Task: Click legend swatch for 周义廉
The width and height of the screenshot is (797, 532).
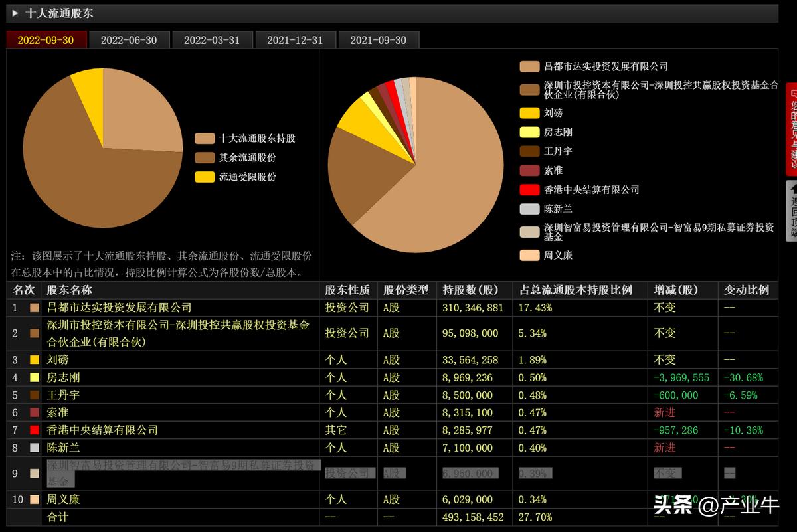Action: (529, 255)
